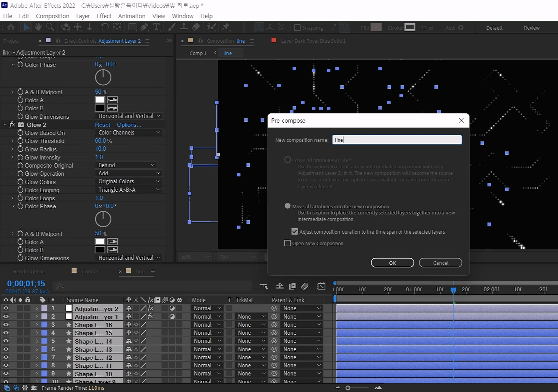558x392 pixels.
Task: Select the Brush tool
Action: coord(172,27)
